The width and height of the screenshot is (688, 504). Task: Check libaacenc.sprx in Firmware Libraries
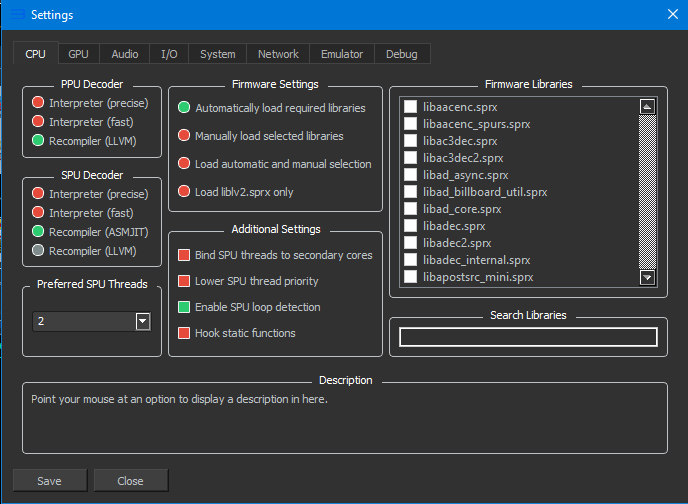(x=410, y=107)
